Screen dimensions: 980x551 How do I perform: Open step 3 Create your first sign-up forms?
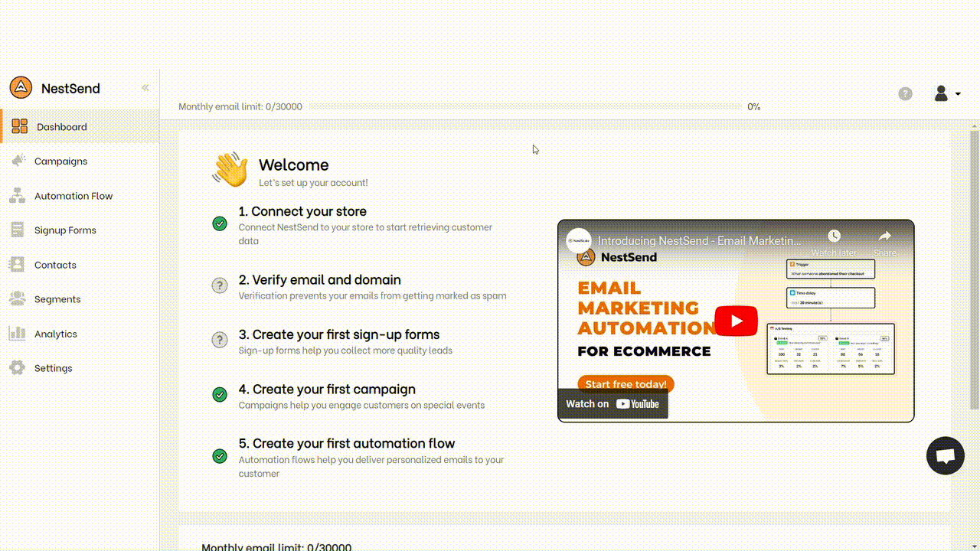339,334
